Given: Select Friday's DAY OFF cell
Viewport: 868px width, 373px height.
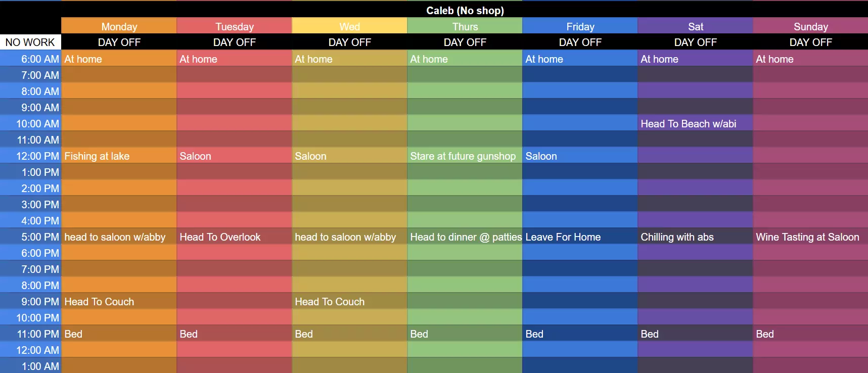Looking at the screenshot, I should pyautogui.click(x=580, y=42).
